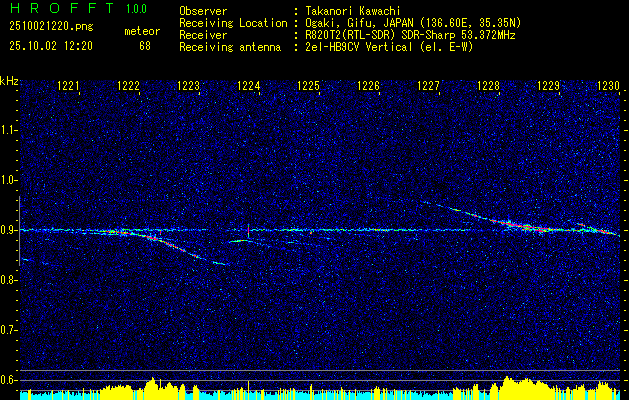Image resolution: width=629 pixels, height=400 pixels.
Task: Click frequency axis label 1.0
Action: 7,180
